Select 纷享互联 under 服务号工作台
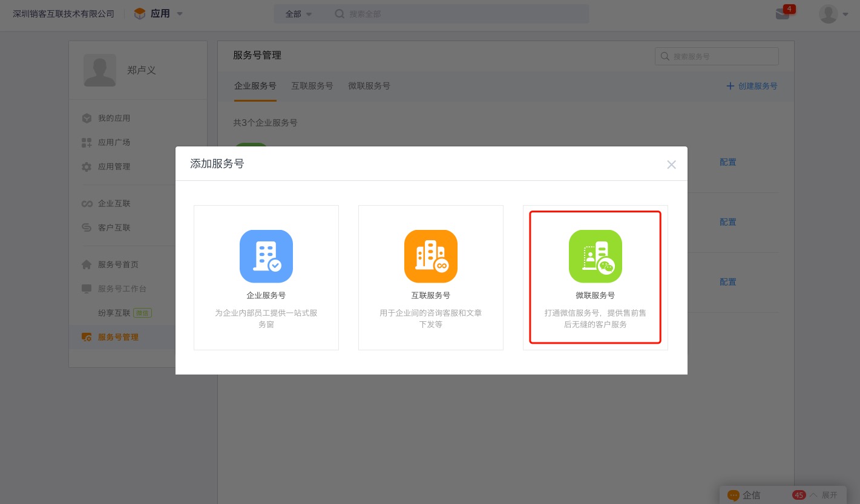Screen dimensions: 860x504 click(114, 313)
